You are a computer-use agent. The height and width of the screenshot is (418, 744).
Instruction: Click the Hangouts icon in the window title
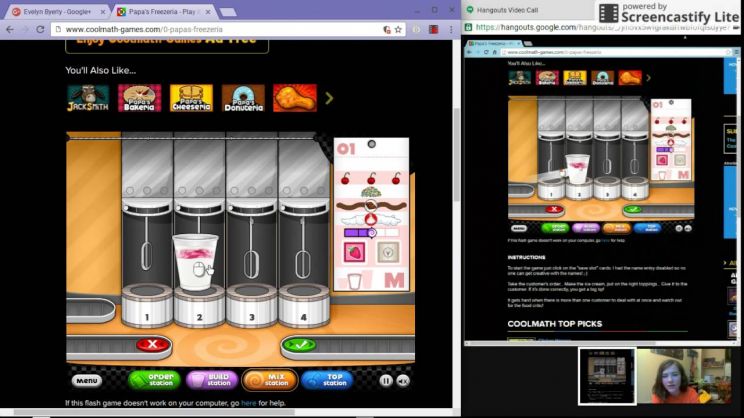[470, 9]
